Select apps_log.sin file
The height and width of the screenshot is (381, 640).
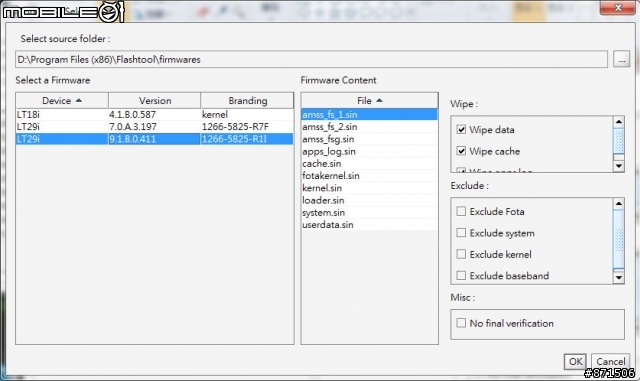click(369, 151)
